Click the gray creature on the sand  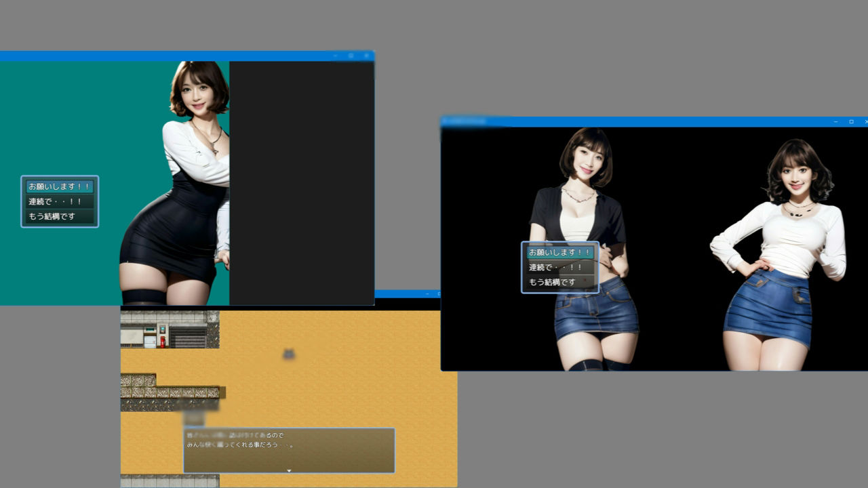pyautogui.click(x=288, y=353)
